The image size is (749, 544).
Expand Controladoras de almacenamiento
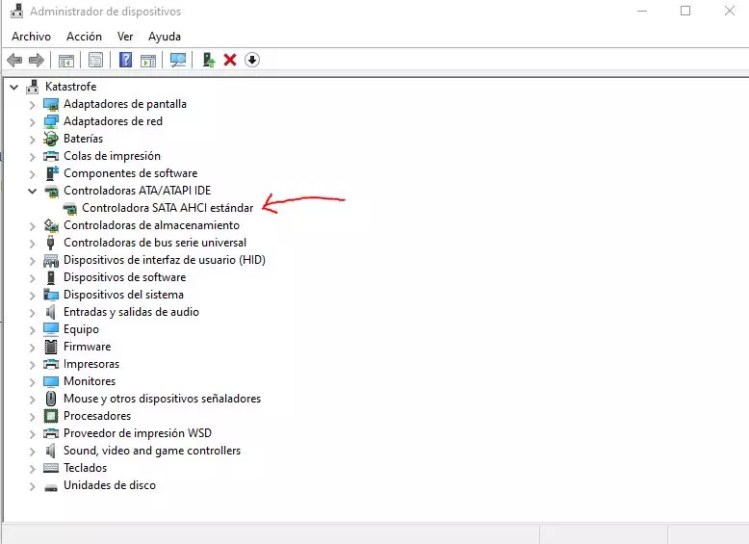click(32, 226)
